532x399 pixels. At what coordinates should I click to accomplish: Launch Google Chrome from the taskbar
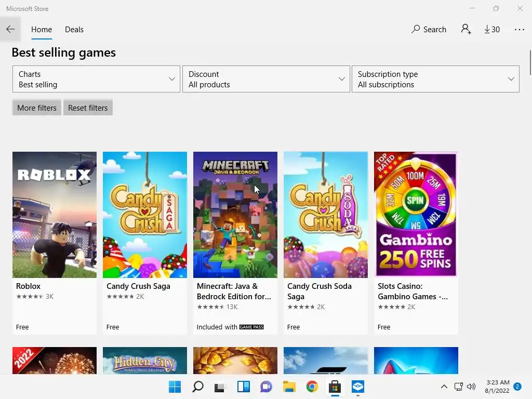tap(312, 387)
